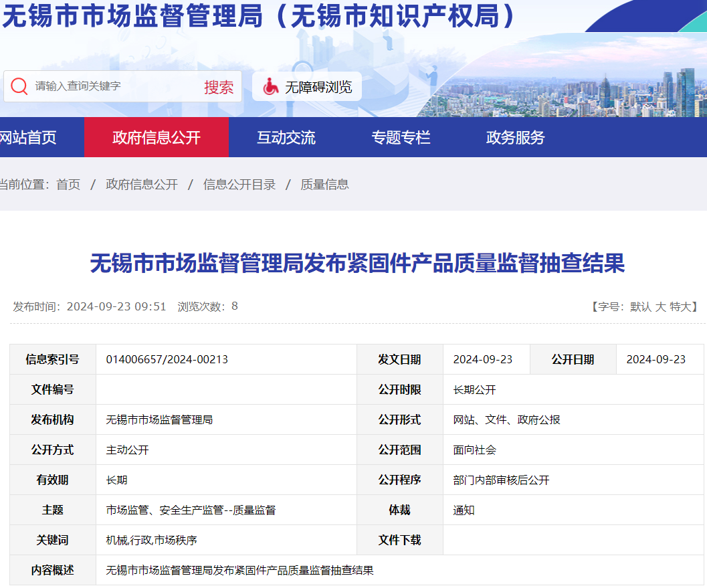Select index number 014006657/2024-00213
This screenshot has width=707, height=588.
167,359
